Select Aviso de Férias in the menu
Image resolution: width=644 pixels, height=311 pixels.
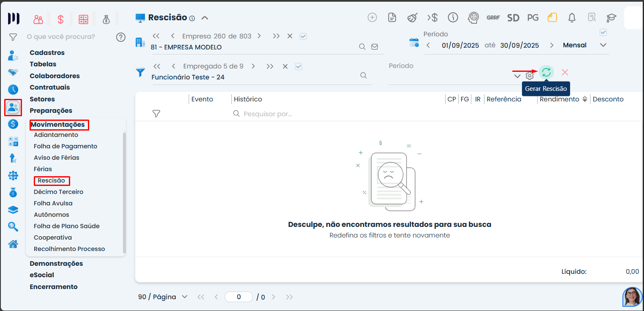coord(57,158)
